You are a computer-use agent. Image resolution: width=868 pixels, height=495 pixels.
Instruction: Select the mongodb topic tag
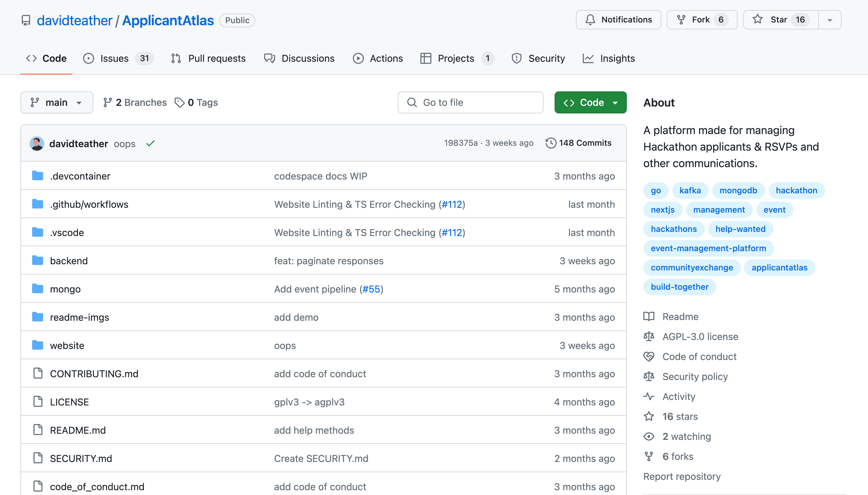738,190
